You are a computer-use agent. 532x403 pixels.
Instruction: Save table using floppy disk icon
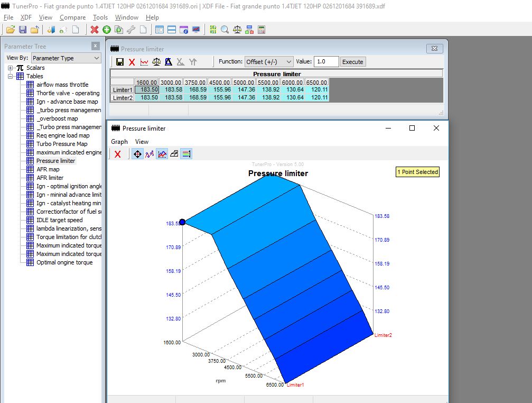pos(120,62)
